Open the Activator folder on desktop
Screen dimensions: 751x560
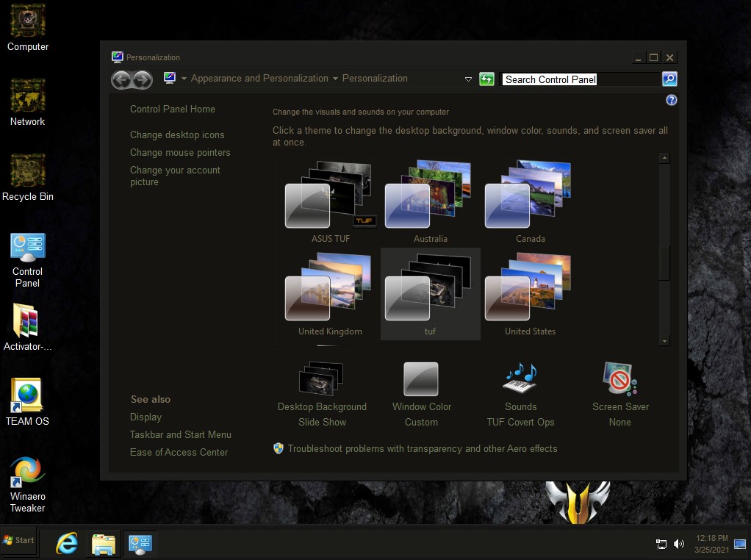(x=27, y=328)
